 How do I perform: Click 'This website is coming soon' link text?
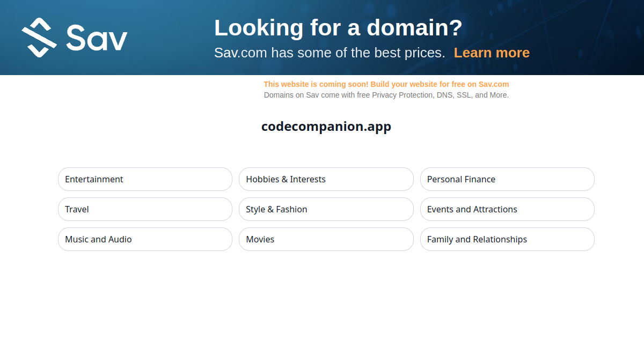[x=386, y=84]
